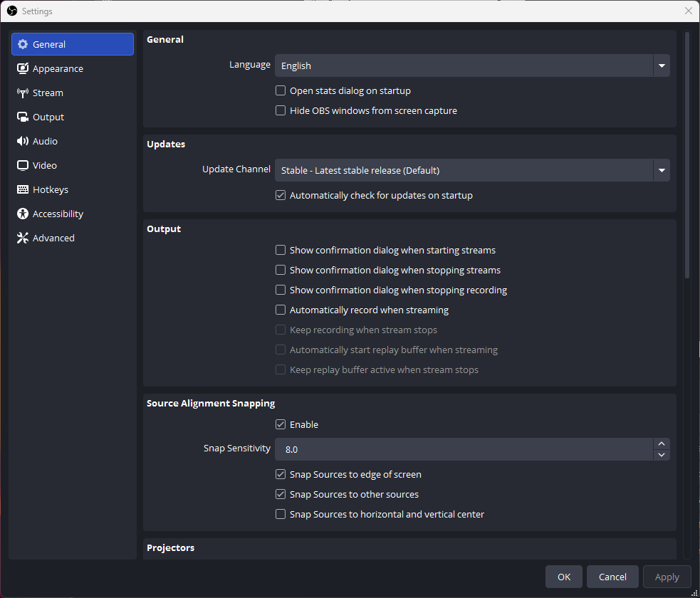Increase Snap Sensitivity using up stepper arrow
Viewport: 700px width, 598px height.
(662, 444)
